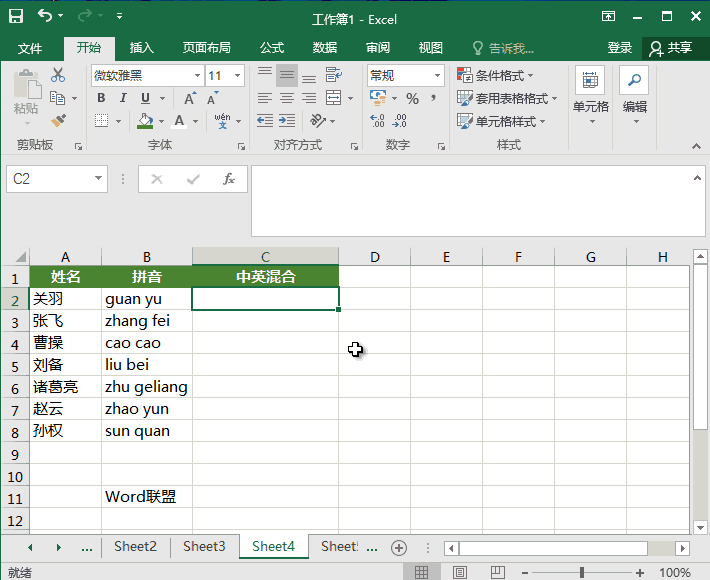The height and width of the screenshot is (580, 710).
Task: Click the increase indent icon
Action: pos(287,121)
